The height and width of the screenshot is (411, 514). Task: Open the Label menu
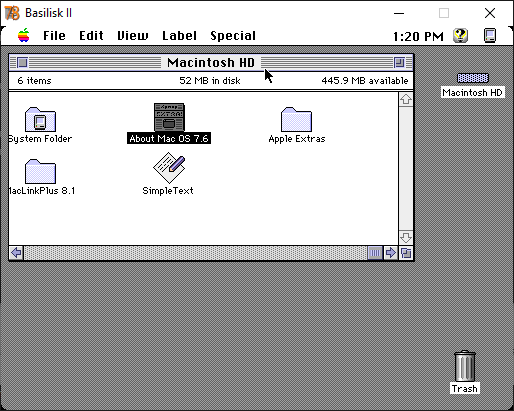[179, 36]
